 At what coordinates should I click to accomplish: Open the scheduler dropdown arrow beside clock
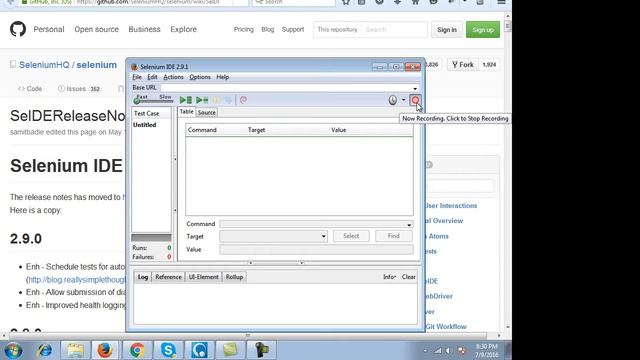(403, 100)
